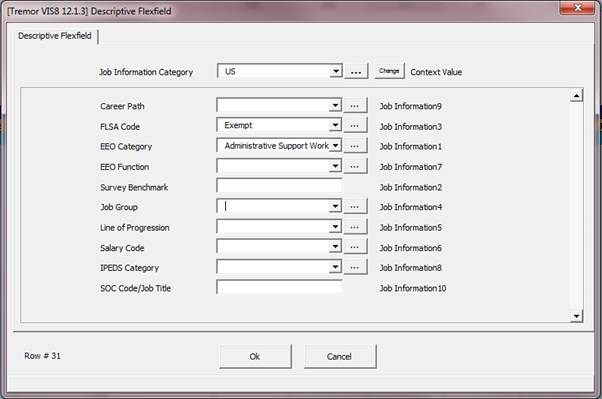This screenshot has width=602, height=399.
Task: Click the 'Job Information3' label
Action: coord(410,126)
